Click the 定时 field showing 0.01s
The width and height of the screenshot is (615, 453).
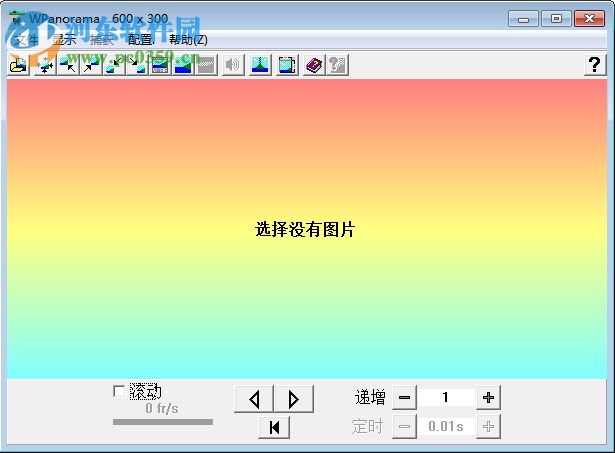tap(446, 426)
